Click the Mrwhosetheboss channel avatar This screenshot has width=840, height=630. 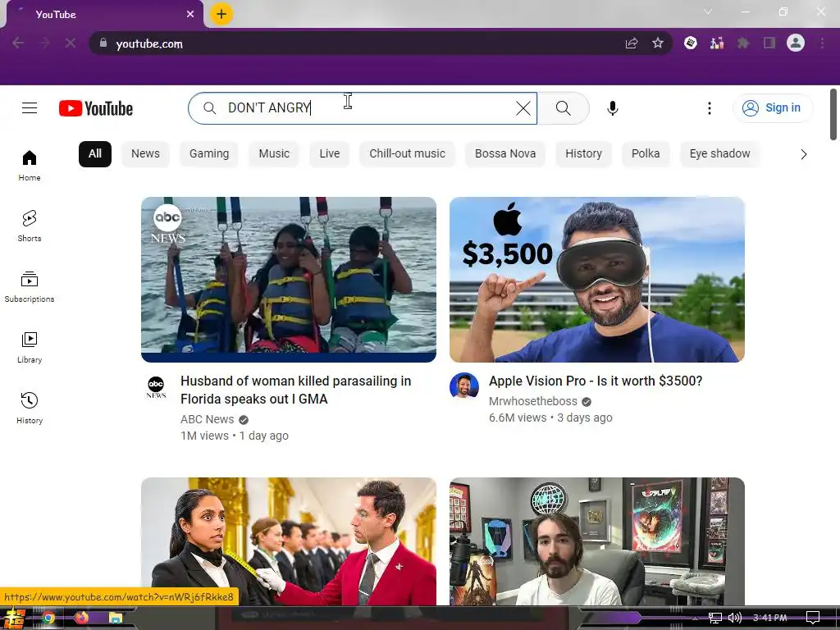(464, 386)
